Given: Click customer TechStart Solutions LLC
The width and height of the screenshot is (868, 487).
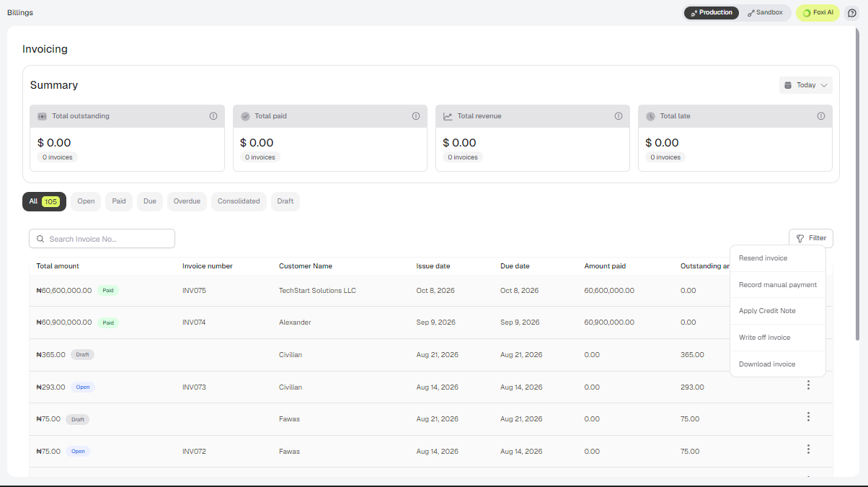Looking at the screenshot, I should point(317,291).
